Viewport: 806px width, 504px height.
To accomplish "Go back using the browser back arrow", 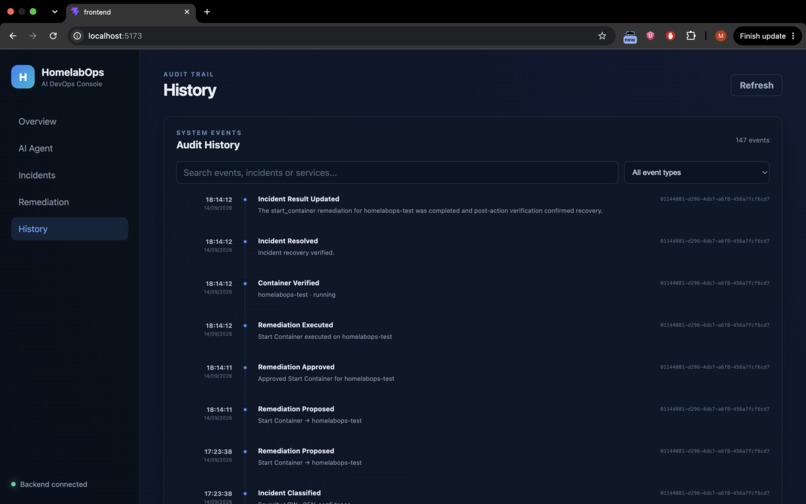I will (x=13, y=36).
